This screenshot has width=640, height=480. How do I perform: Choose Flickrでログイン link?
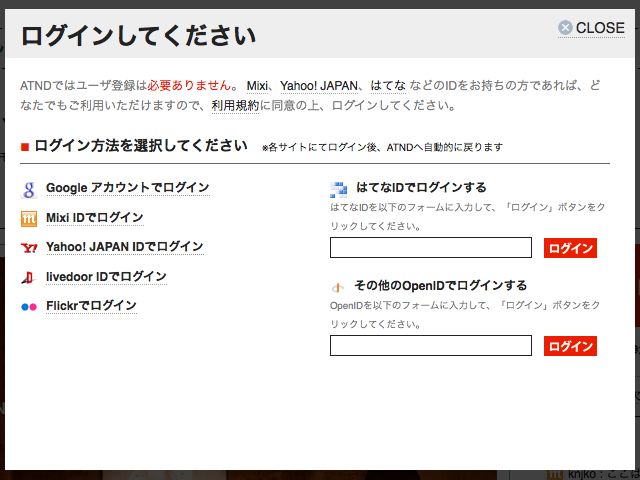coord(90,306)
